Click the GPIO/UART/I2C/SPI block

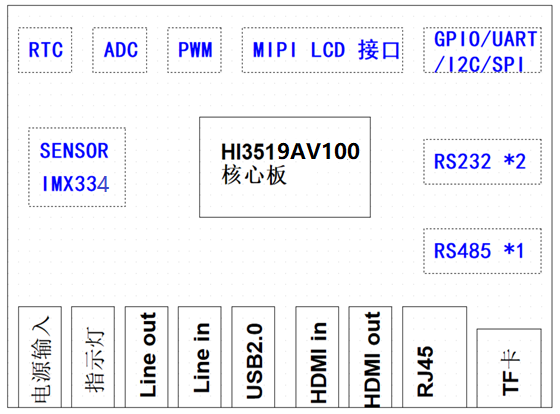tap(482, 50)
